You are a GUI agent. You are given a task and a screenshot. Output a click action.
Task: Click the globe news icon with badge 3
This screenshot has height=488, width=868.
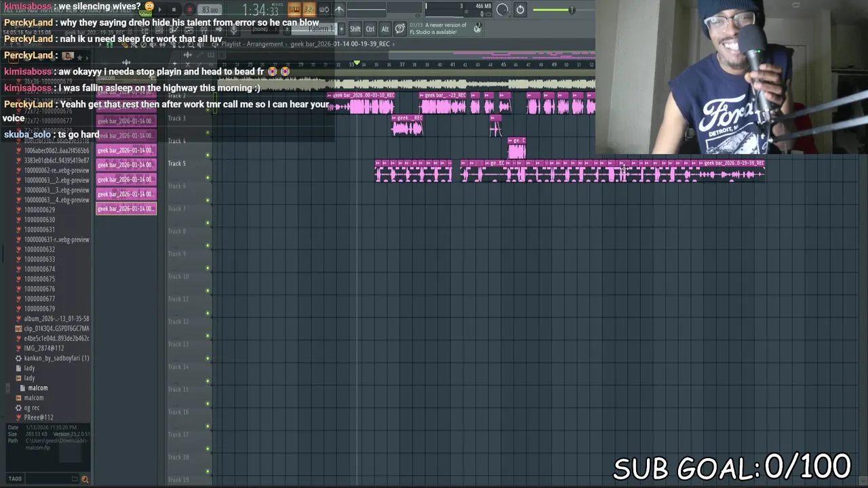click(477, 28)
